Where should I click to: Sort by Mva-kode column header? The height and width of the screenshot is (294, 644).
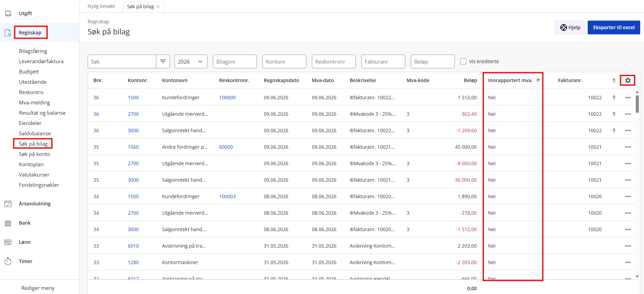point(418,80)
